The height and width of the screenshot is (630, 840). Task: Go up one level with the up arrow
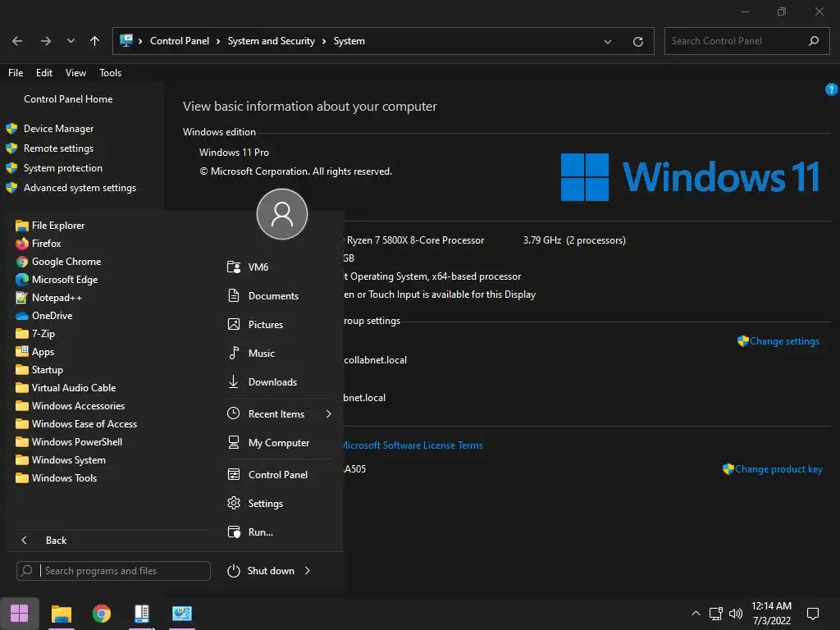(x=95, y=41)
